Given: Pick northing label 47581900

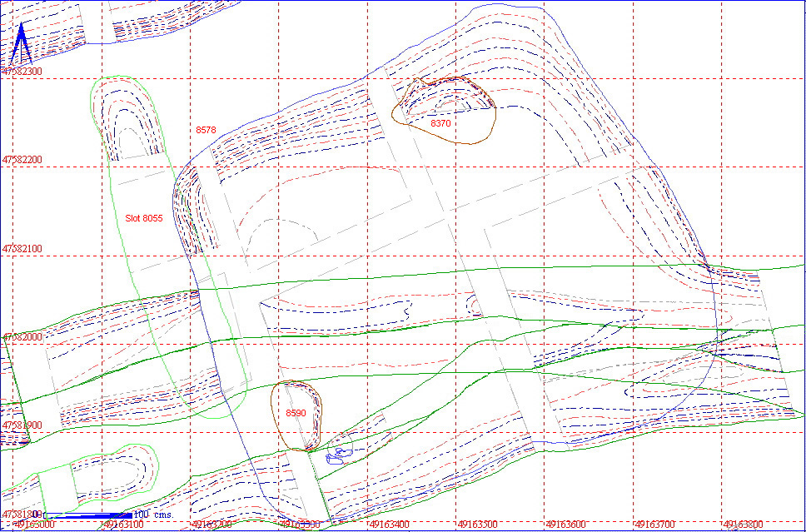Looking at the screenshot, I should click(x=22, y=425).
